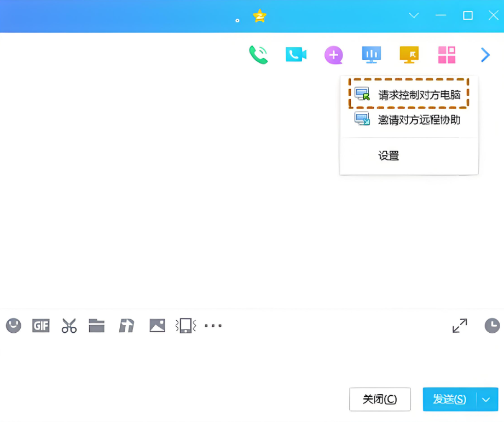Click the send picture icon
504x422 pixels.
click(157, 326)
